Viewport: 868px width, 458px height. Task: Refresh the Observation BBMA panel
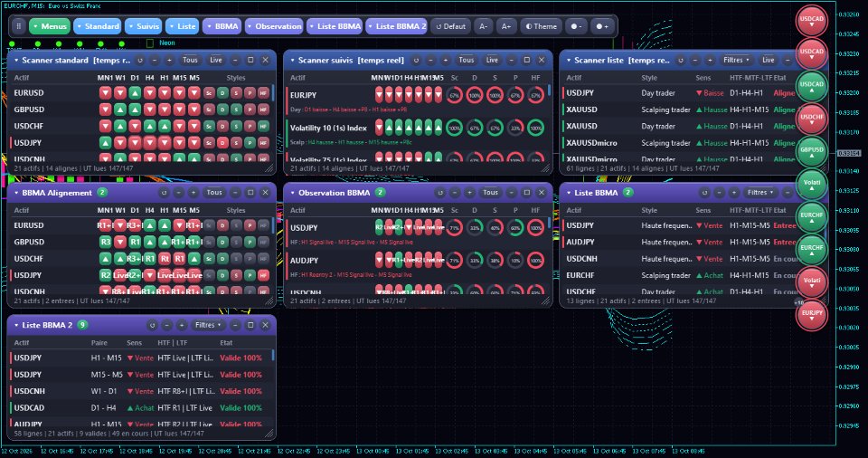(440, 193)
